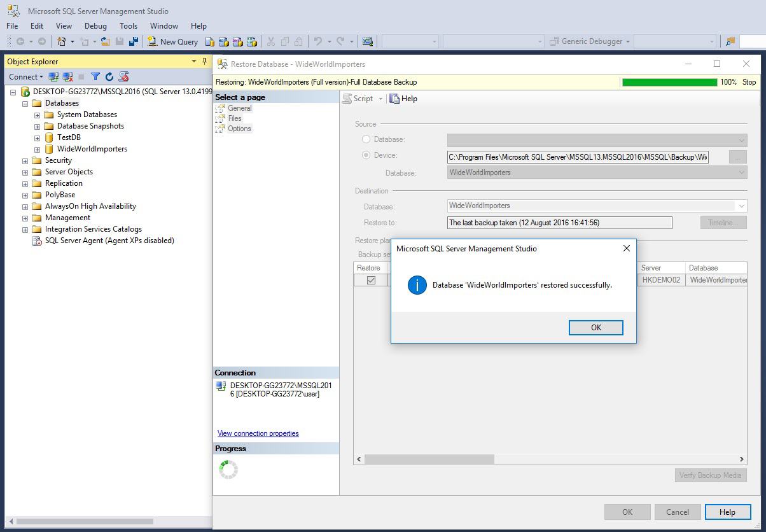Select SQL Server Agent node
This screenshot has width=766, height=532.
[109, 241]
